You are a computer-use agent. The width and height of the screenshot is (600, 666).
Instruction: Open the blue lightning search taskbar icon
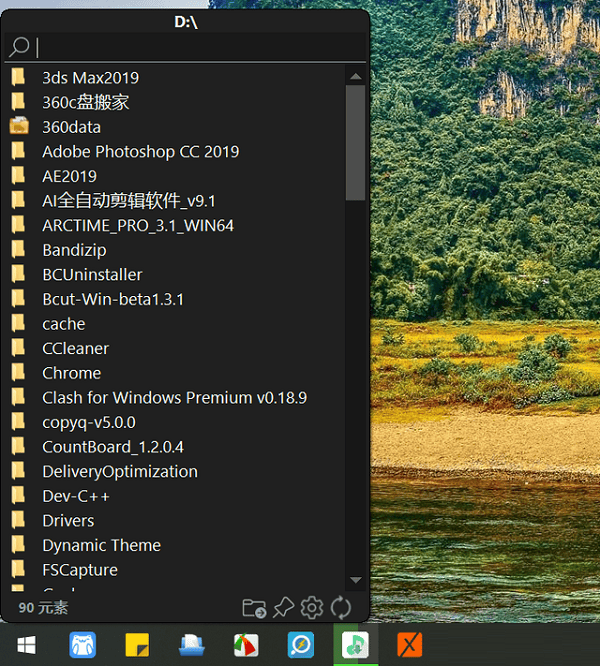301,645
